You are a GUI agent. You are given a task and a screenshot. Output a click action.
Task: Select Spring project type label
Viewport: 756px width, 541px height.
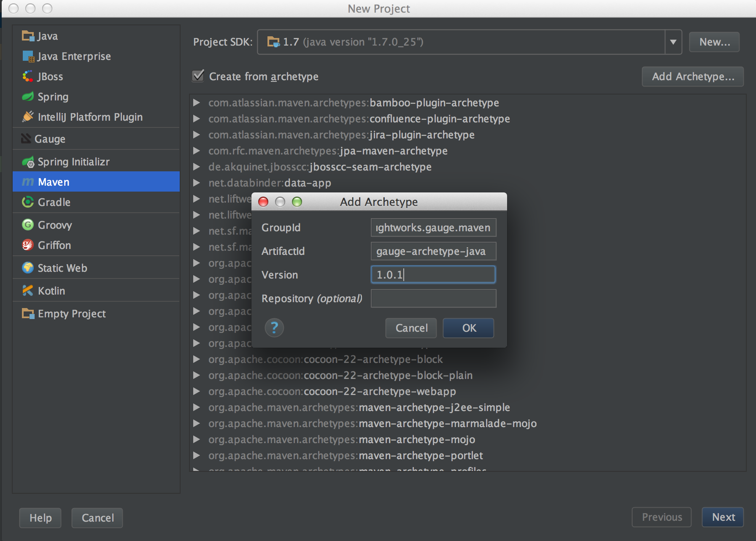tap(53, 97)
